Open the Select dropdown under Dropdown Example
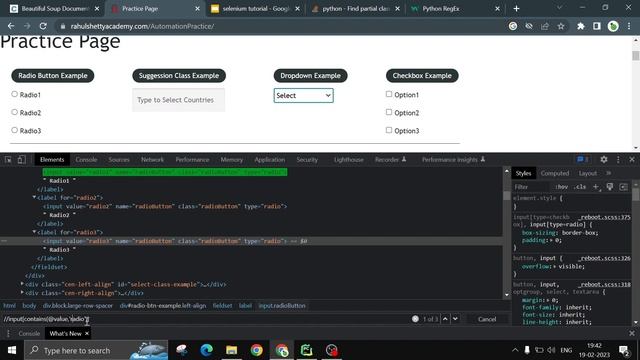 (x=303, y=96)
